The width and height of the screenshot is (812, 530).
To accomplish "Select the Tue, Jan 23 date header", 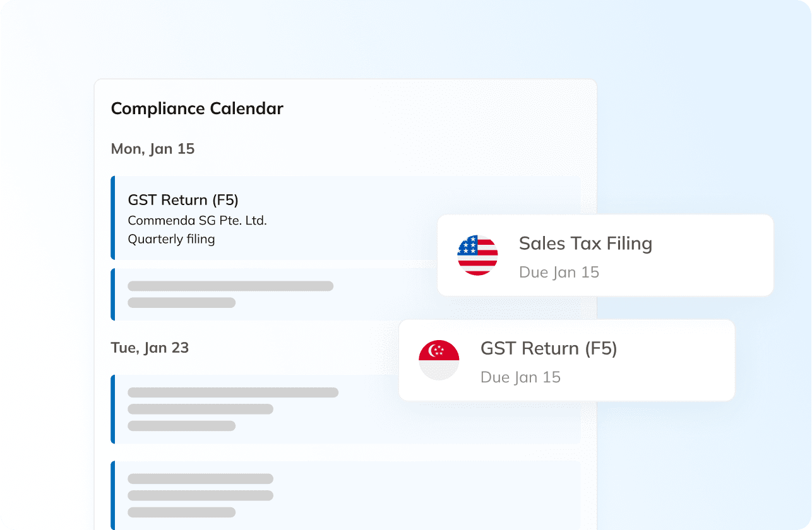I will click(x=150, y=348).
